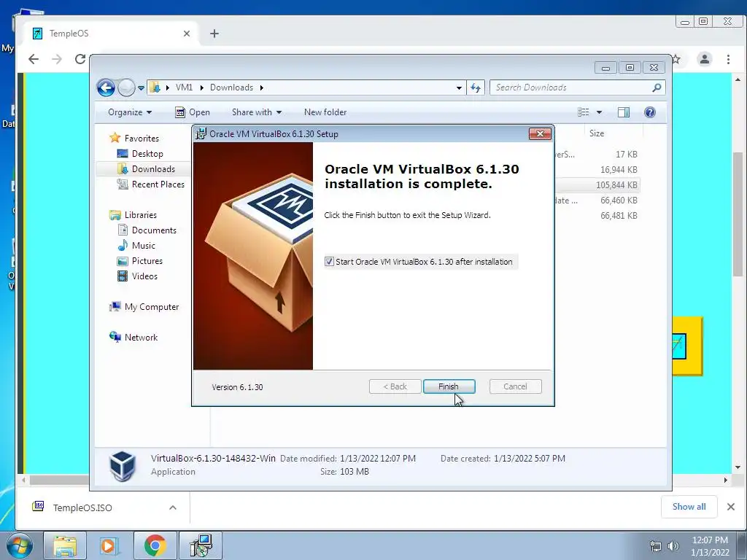Viewport: 747px width, 560px height.
Task: Expand more view options dropdown
Action: [600, 112]
